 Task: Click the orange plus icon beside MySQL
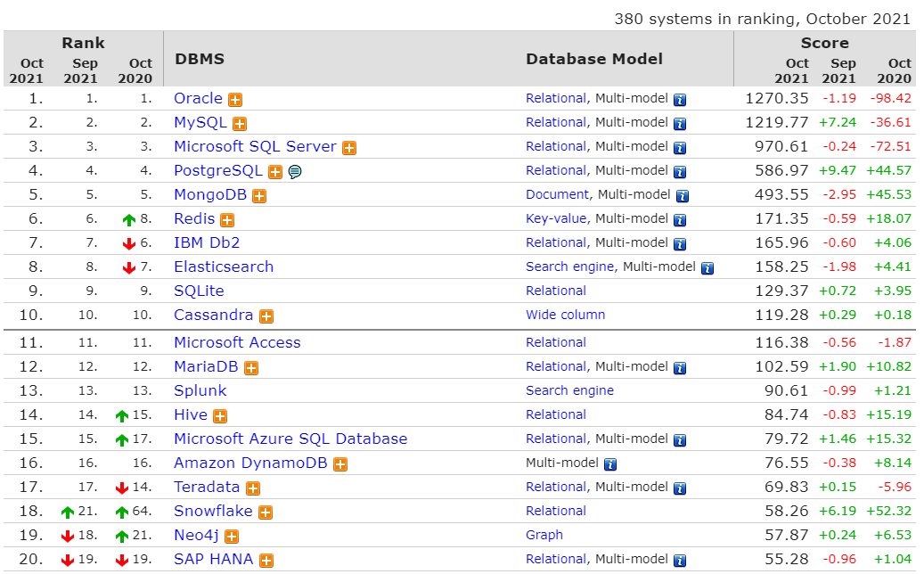point(240,124)
